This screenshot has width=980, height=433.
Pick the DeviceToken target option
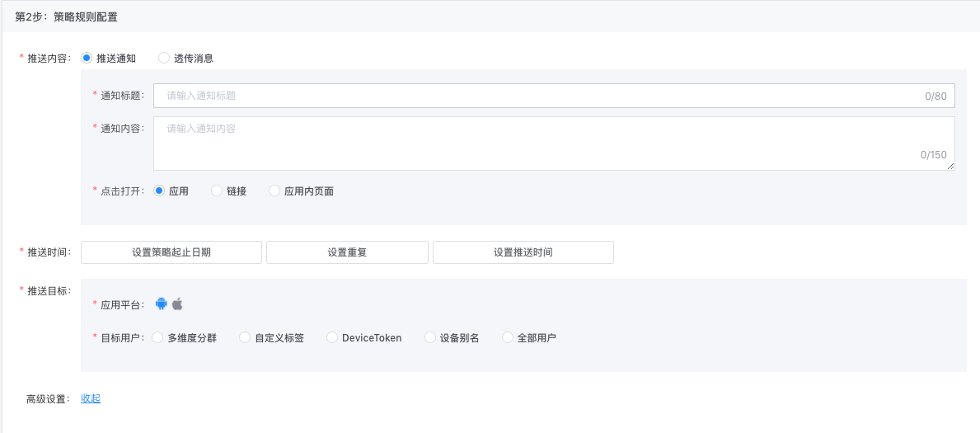pyautogui.click(x=332, y=337)
